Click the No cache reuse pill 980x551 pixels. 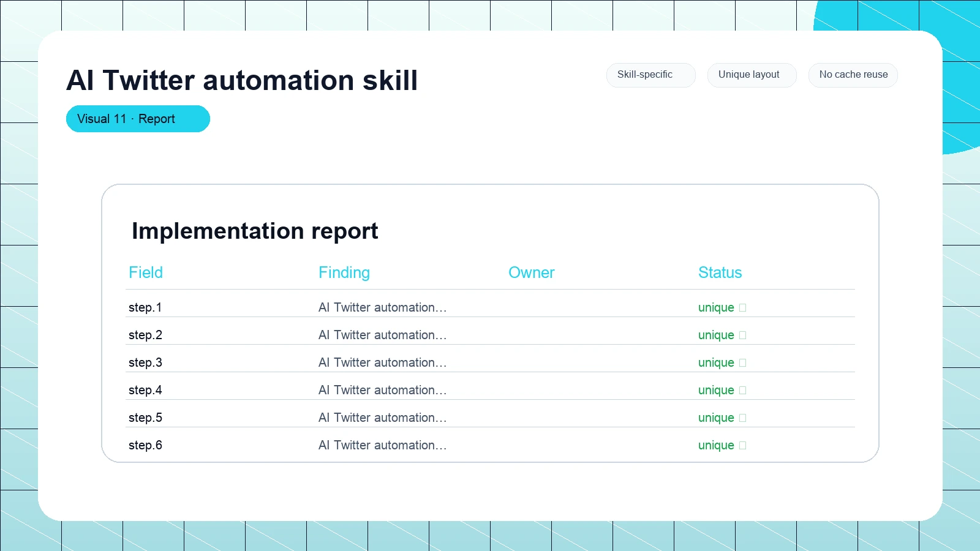pos(853,75)
